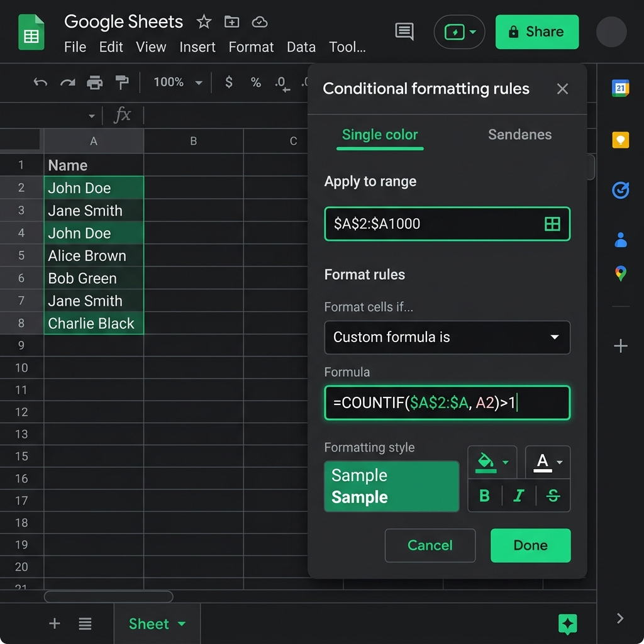Toggle strikethrough formatting style
644x644 pixels.
[x=553, y=496]
